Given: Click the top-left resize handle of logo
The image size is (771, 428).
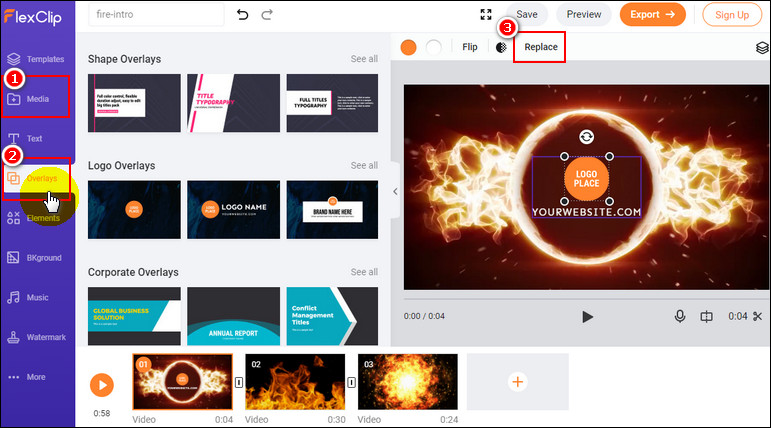Looking at the screenshot, I should click(x=564, y=156).
